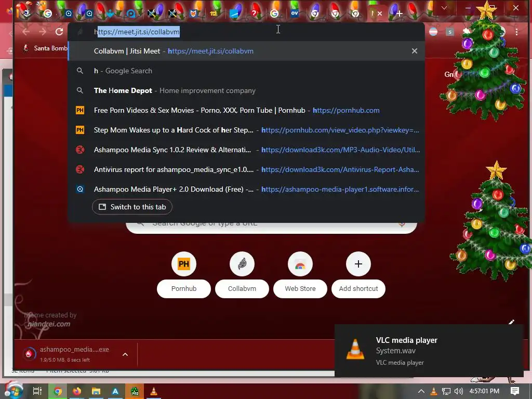Open the Windows Start orb

(13, 391)
